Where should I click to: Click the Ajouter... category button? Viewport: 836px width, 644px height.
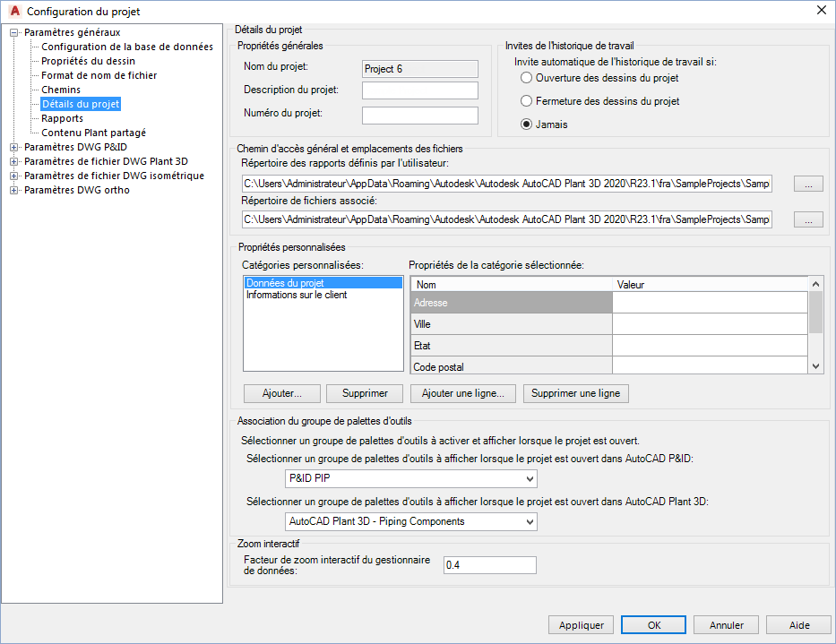click(282, 393)
